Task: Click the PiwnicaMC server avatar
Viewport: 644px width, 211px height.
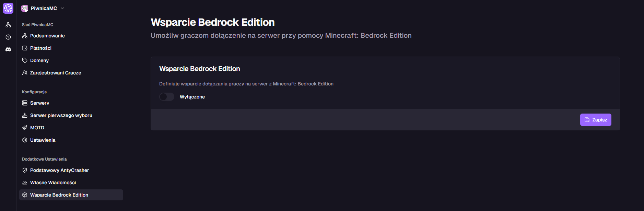Action: [25, 8]
